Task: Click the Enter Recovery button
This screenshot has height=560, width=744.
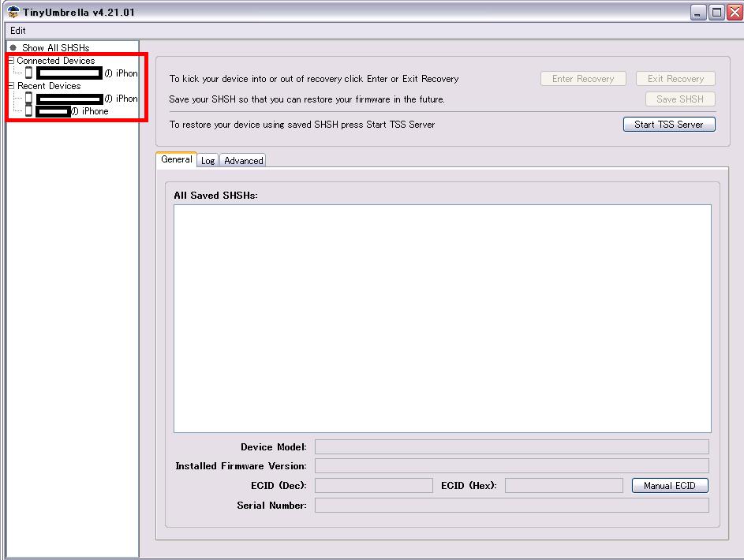Action: [x=583, y=79]
